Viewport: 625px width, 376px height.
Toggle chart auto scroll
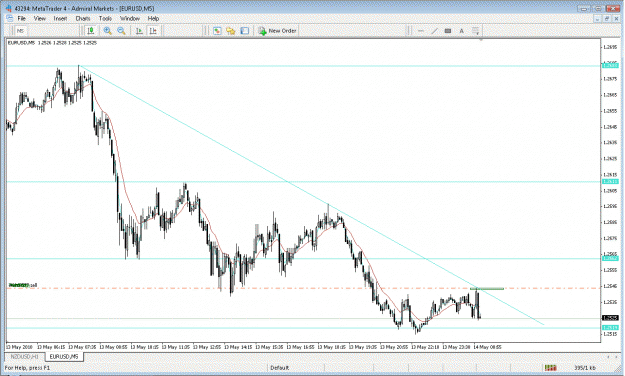click(139, 31)
